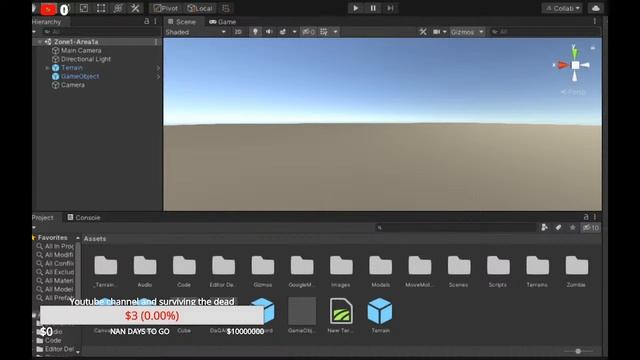Select the Gizmos folder in Assets

[262, 271]
